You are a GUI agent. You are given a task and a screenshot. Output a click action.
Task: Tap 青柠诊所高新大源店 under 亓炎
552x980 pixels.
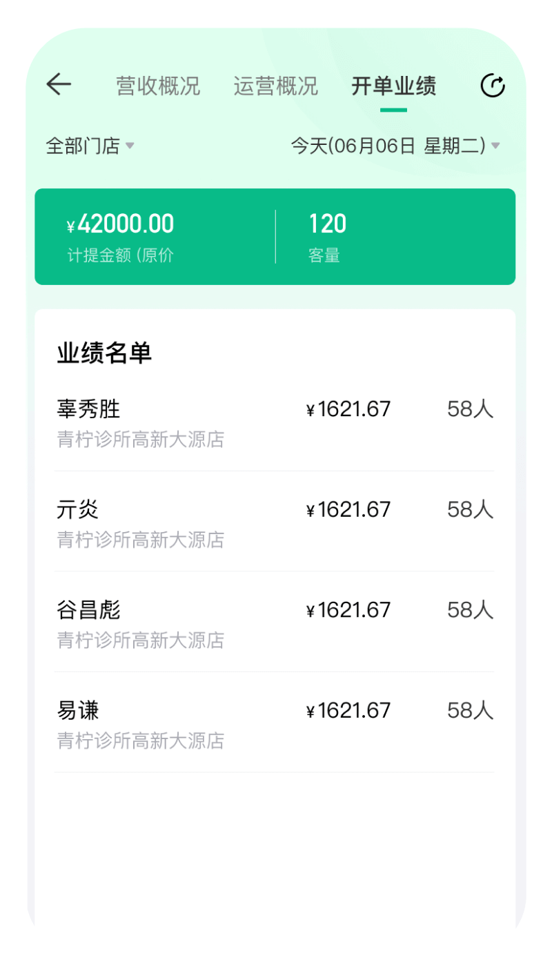141,540
